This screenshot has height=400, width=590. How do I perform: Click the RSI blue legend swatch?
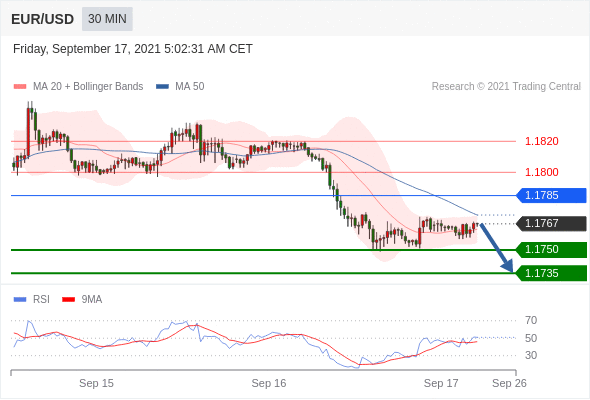(x=20, y=300)
